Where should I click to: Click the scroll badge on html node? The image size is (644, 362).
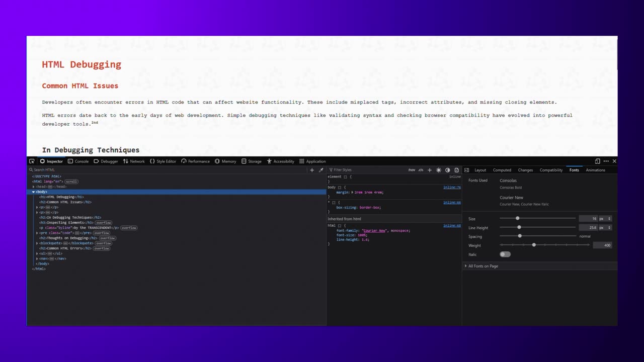pyautogui.click(x=71, y=182)
